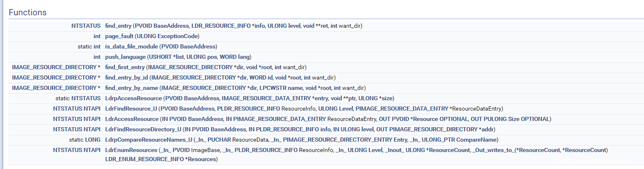Open the LdrFindResource_U function link
Image resolution: width=644 pixels, height=169 pixels.
131,109
